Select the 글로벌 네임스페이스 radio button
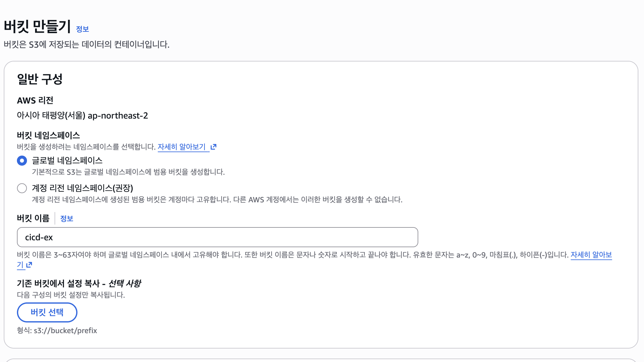644x362 pixels. [22, 161]
